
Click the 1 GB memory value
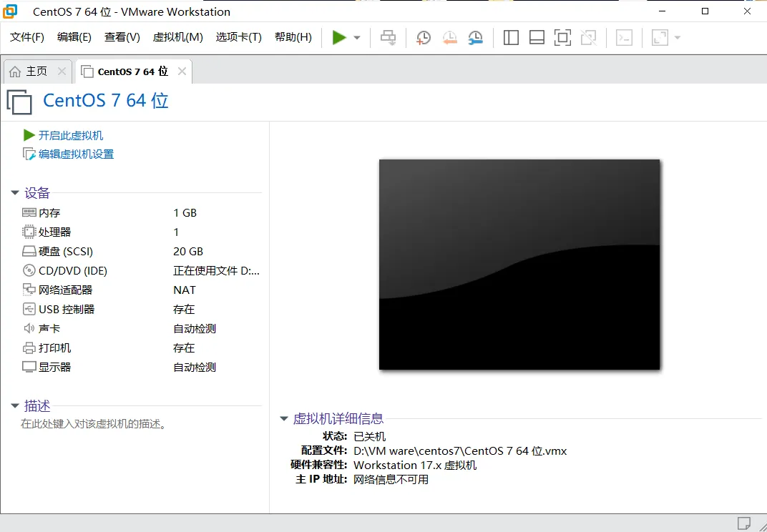click(185, 212)
